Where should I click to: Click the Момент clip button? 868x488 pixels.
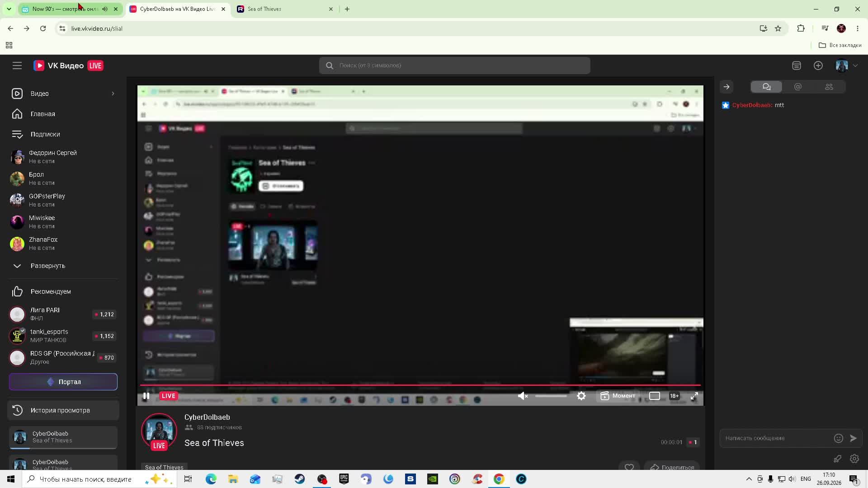tap(618, 396)
